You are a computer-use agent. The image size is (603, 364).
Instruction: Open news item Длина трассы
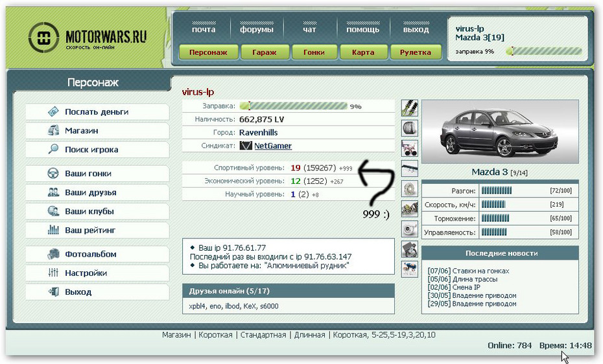click(x=475, y=279)
